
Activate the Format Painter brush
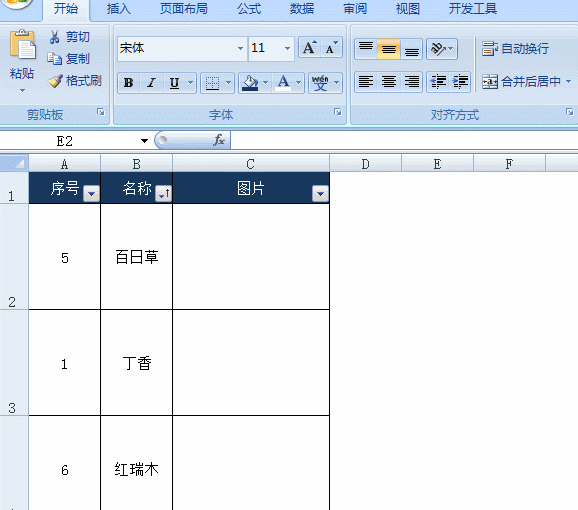(55, 81)
